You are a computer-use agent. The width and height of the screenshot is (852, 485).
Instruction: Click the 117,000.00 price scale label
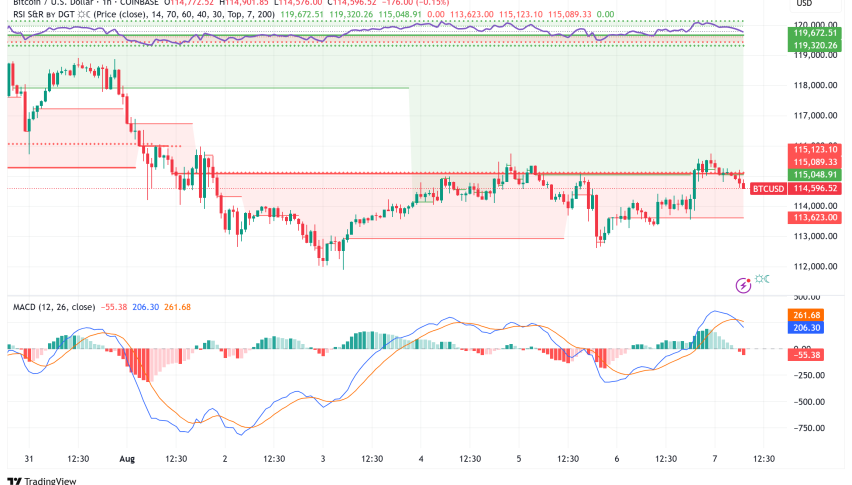815,115
